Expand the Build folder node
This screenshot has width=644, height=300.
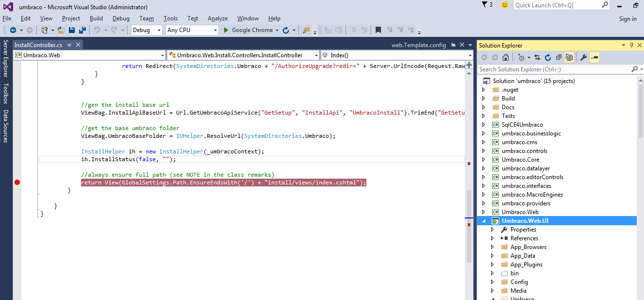pyautogui.click(x=483, y=99)
